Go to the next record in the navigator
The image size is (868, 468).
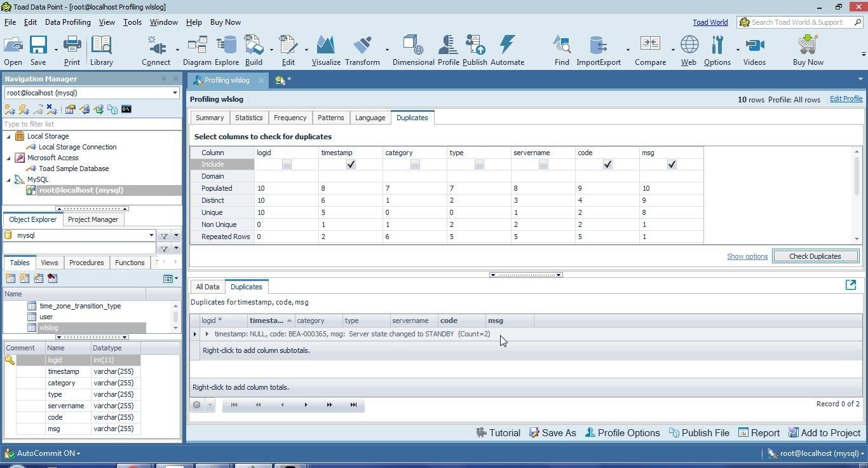coord(306,405)
